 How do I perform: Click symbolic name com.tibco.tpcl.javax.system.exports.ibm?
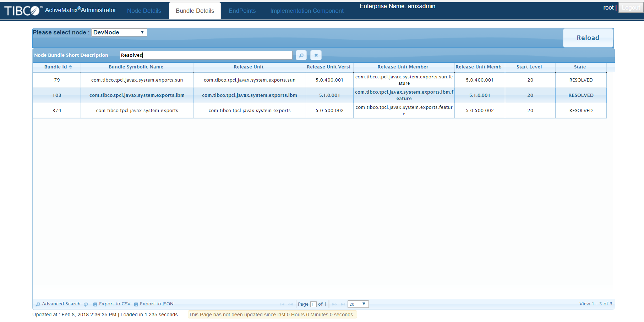[x=137, y=95]
